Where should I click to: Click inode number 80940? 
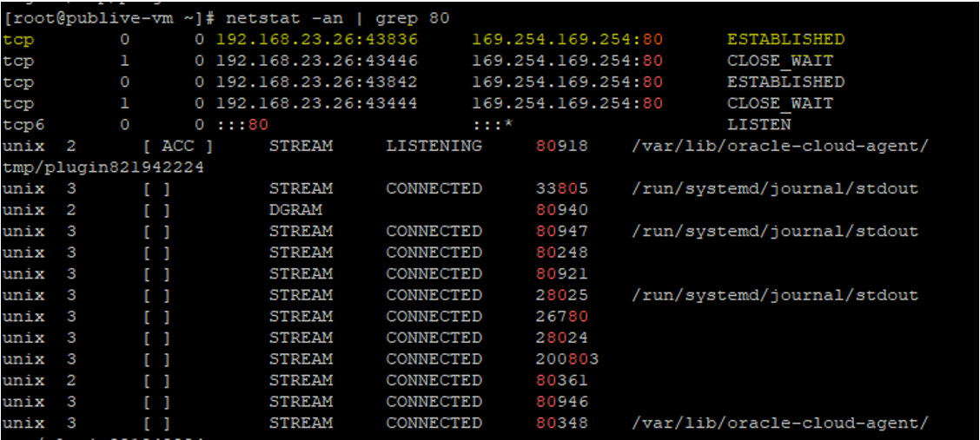pos(561,210)
